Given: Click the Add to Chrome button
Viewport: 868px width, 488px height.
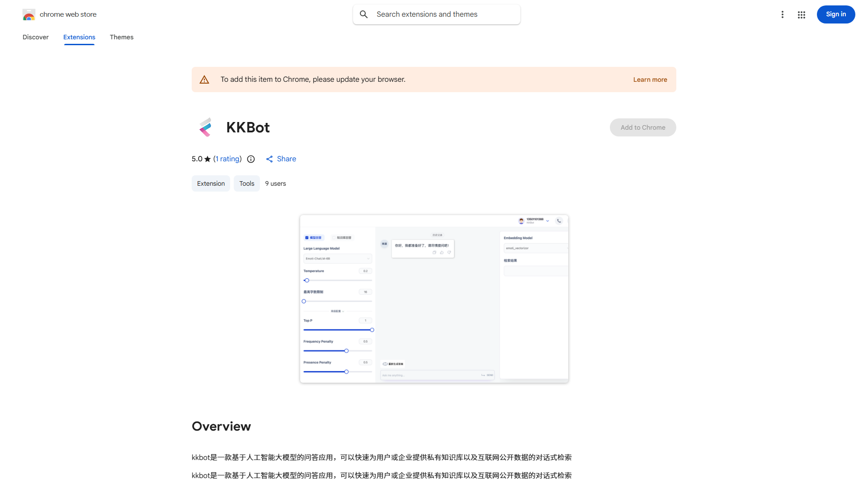Looking at the screenshot, I should [642, 127].
